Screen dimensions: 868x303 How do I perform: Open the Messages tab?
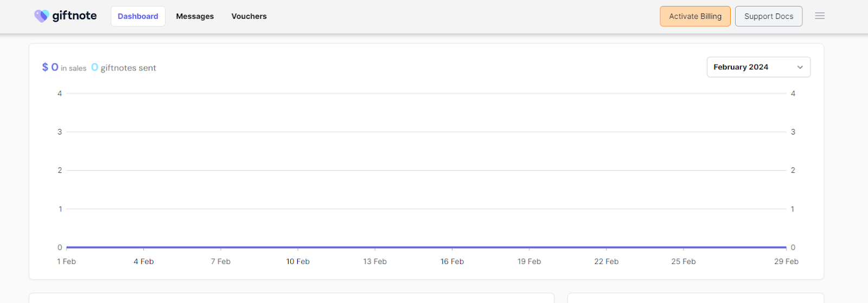(x=195, y=16)
